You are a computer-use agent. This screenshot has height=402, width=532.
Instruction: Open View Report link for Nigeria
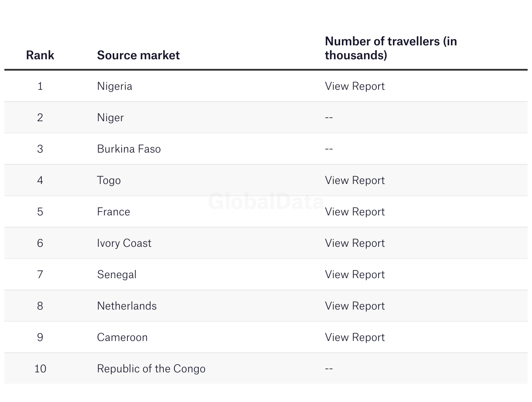tap(355, 86)
